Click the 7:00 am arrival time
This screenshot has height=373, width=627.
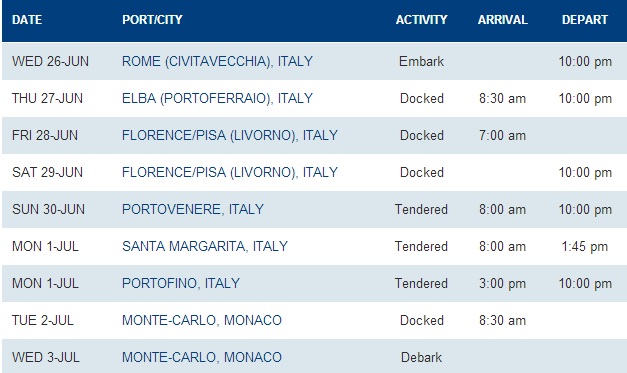(503, 136)
